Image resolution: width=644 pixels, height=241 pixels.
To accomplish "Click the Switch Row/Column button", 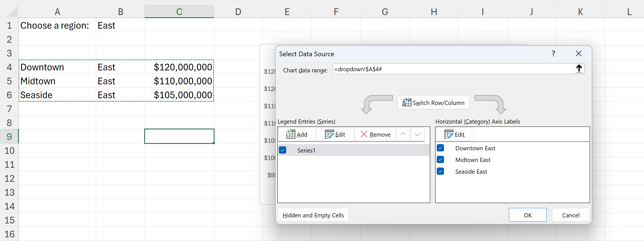I will pos(433,103).
